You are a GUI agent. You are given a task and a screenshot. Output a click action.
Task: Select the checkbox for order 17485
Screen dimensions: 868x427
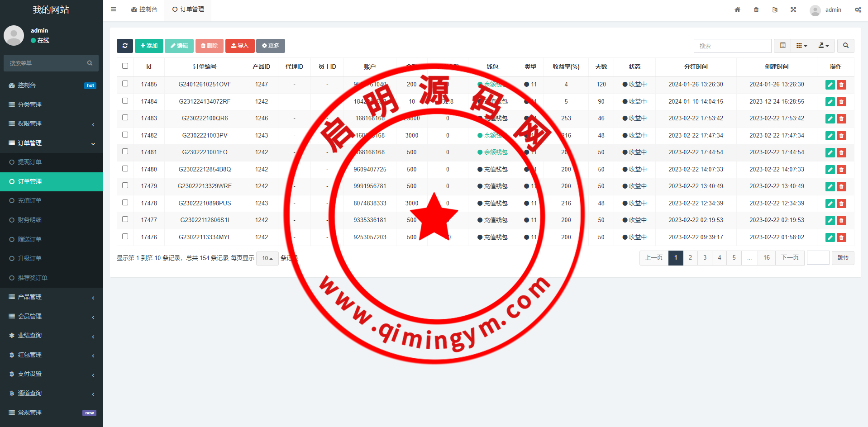tap(125, 84)
